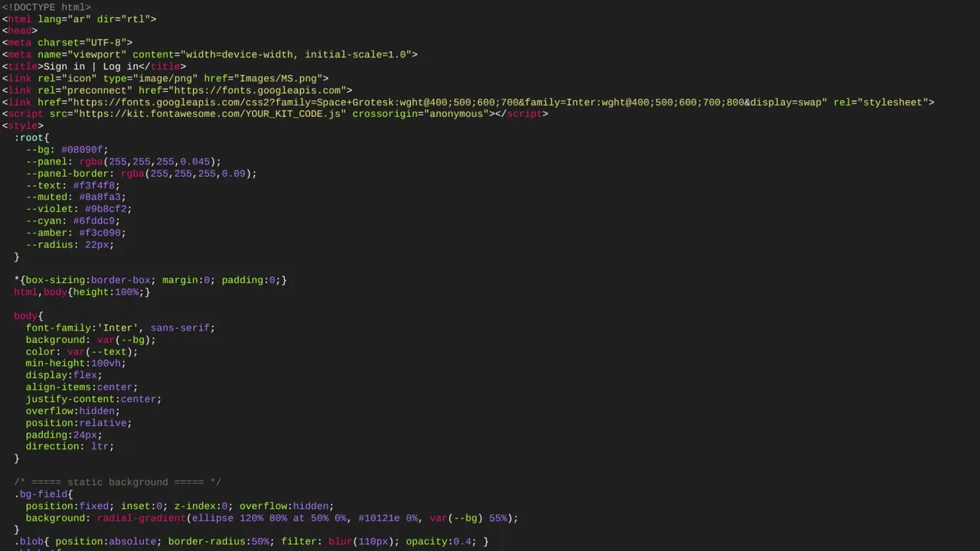Click the position:relative line
This screenshot has width=980, height=551.
(79, 423)
